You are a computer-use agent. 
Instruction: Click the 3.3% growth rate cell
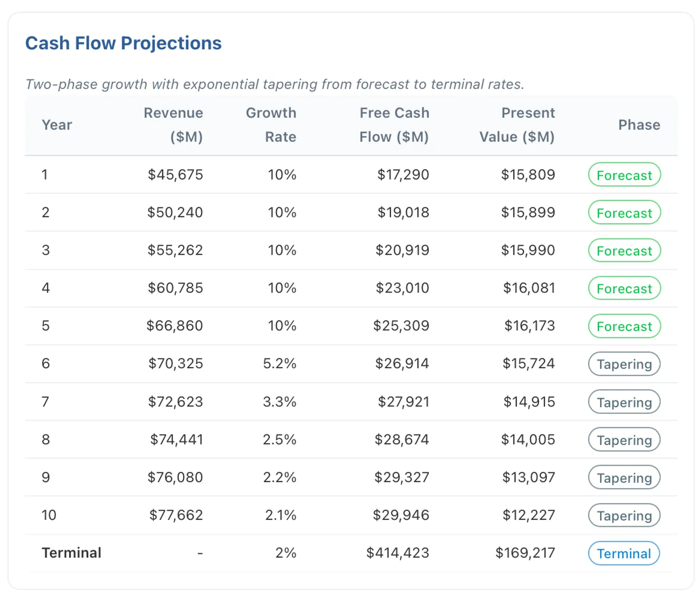280,402
